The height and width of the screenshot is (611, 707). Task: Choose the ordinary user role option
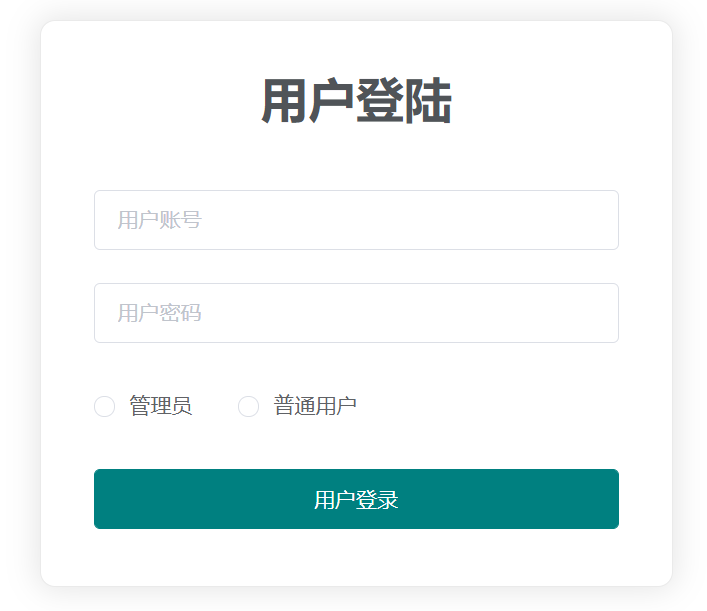point(249,406)
